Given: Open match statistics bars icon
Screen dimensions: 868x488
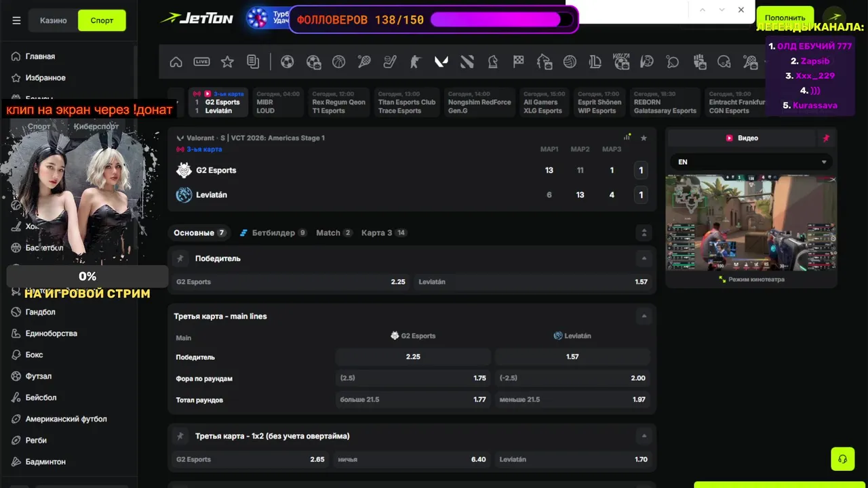Looking at the screenshot, I should pos(627,138).
